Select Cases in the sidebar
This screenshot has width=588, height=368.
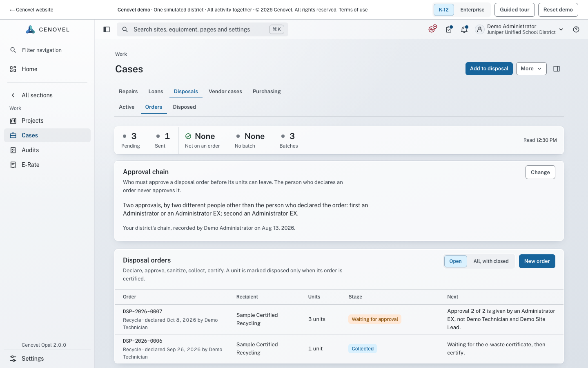[47, 135]
